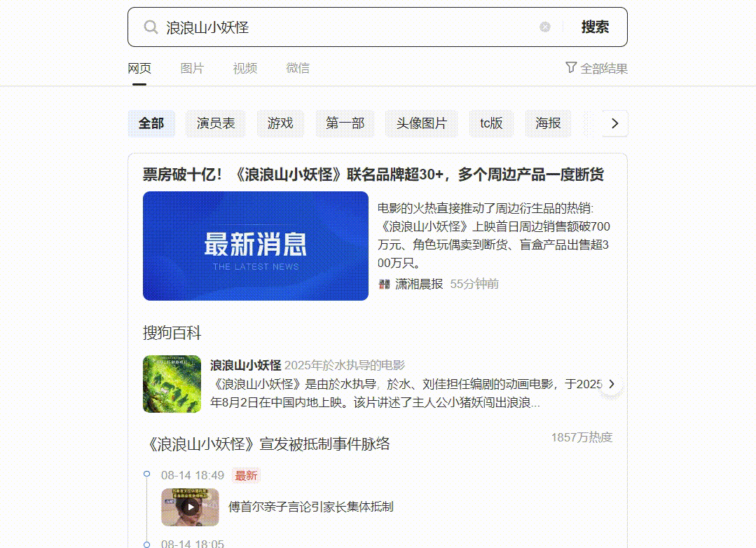756x548 pixels.
Task: Click the 潇湘晨报 source icon
Action: (384, 284)
